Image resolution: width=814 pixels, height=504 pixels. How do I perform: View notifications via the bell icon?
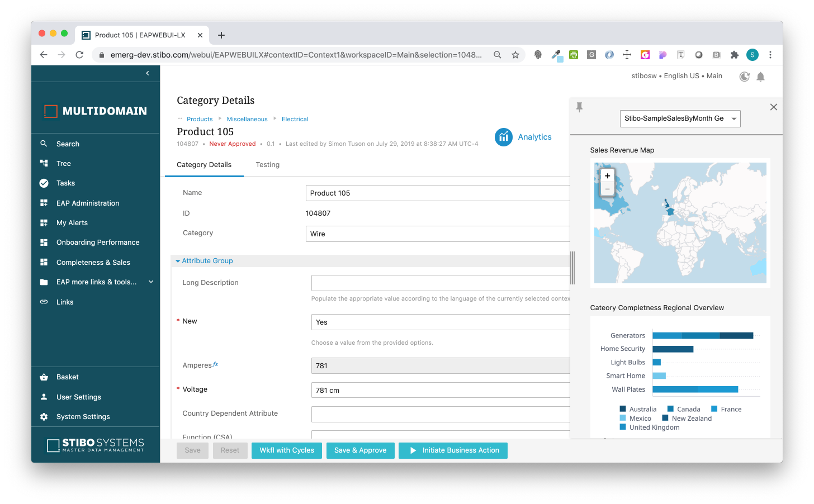pos(760,77)
